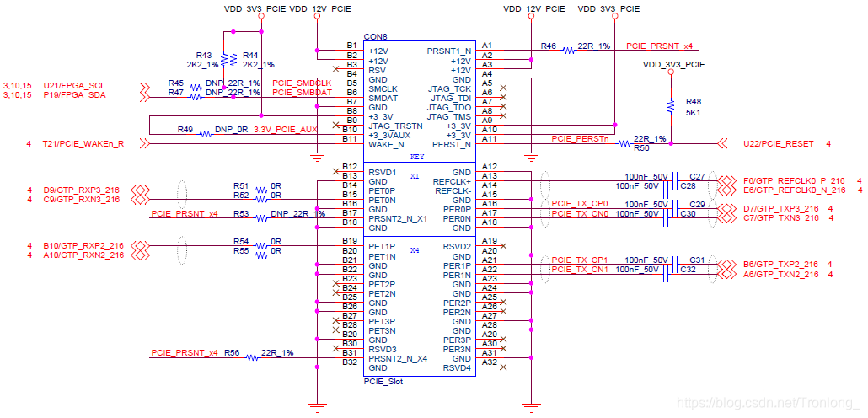Click capacitor designator C27

[697, 177]
